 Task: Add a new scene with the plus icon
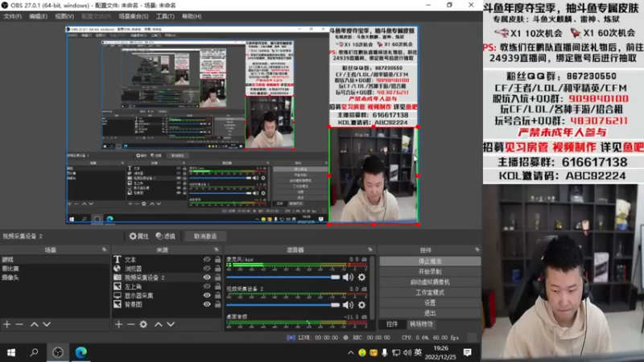(7, 324)
